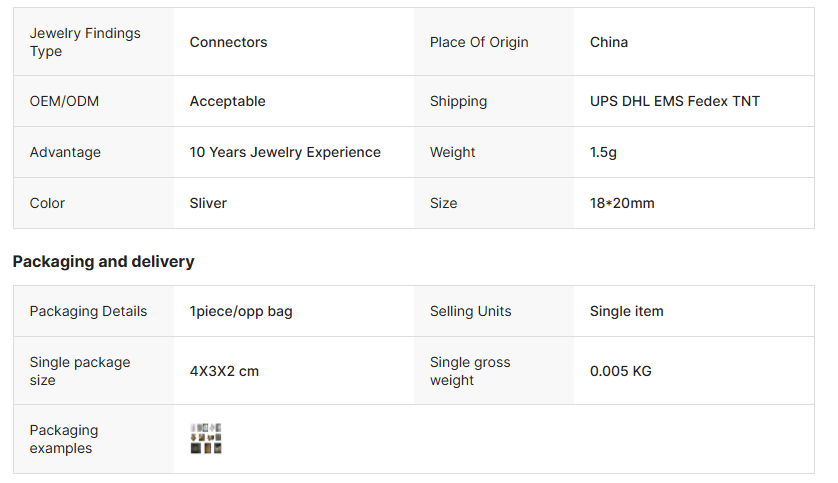Select the 10 Years Jewelry Experience text
Screen dimensions: 838x483
click(285, 152)
